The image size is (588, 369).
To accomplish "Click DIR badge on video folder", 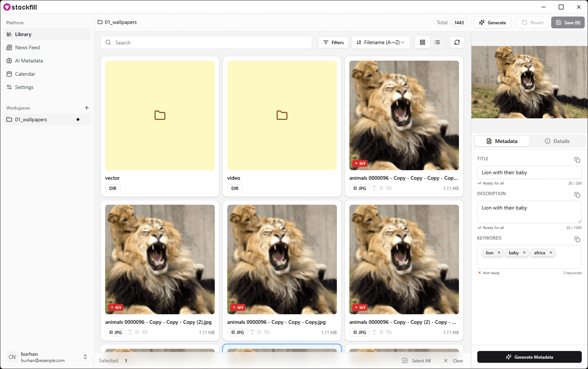I will tap(235, 188).
